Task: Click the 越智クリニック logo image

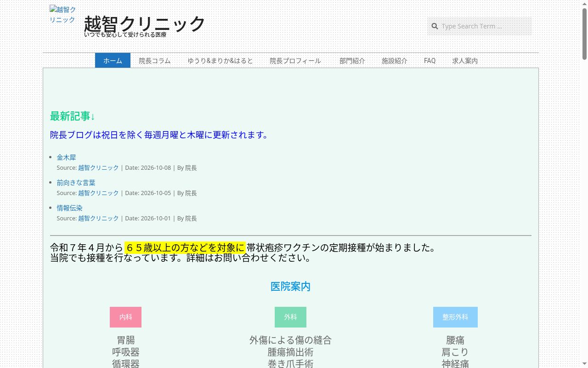Action: point(63,15)
